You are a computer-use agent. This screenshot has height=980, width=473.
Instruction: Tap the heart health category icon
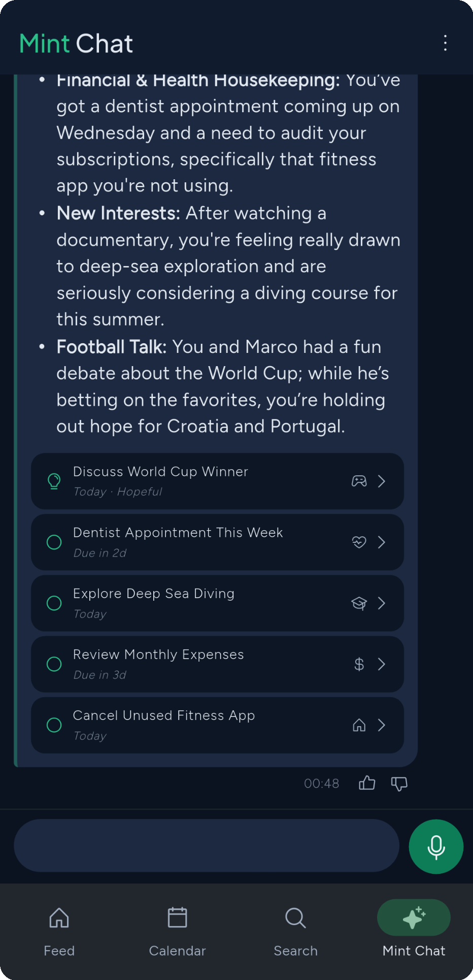[359, 542]
